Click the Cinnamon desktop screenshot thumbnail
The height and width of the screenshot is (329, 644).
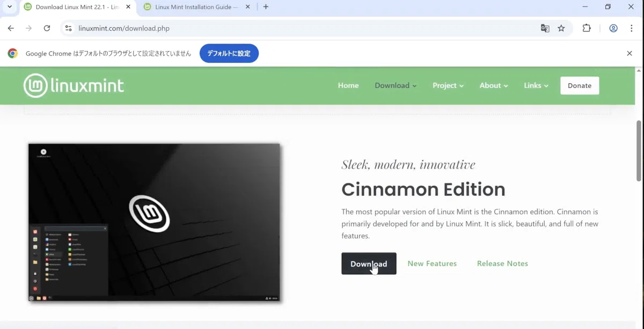154,222
